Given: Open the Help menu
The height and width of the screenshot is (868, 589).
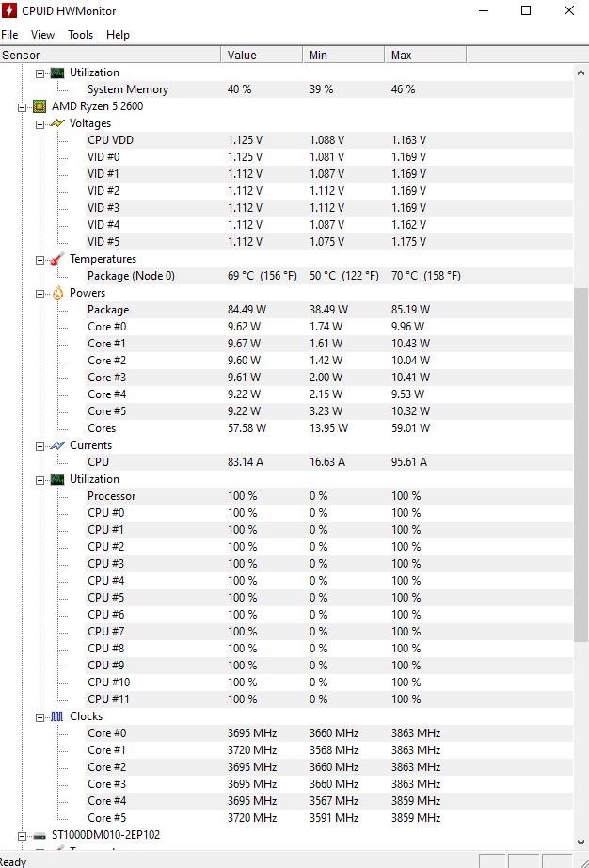Looking at the screenshot, I should click(119, 35).
